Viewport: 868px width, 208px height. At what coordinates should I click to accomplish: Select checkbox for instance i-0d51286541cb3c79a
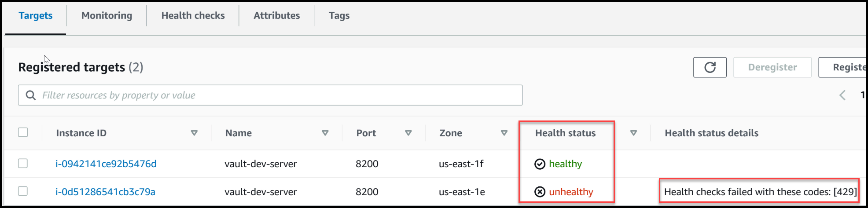click(x=23, y=191)
